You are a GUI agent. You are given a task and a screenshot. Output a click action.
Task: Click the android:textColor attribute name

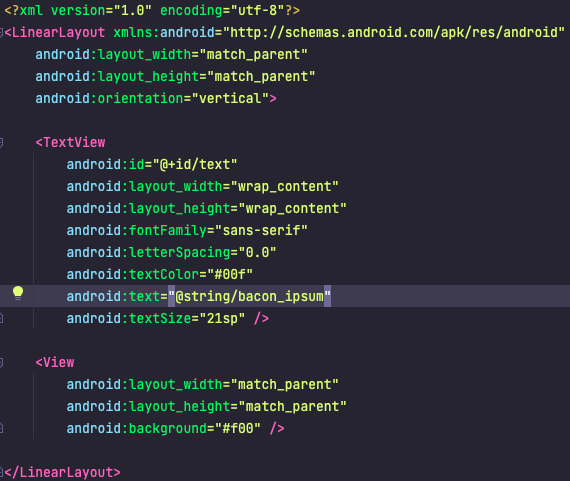pos(133,274)
